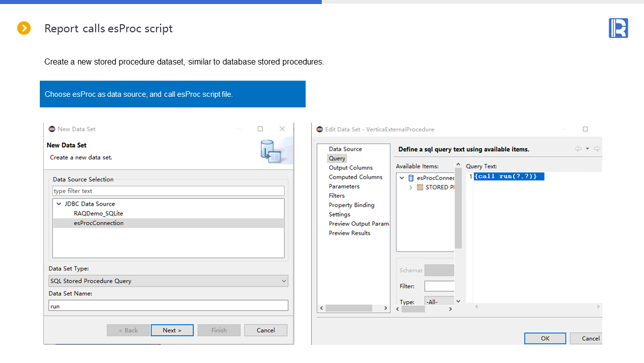Click the blue R logo in the corner
The width and height of the screenshot is (644, 363).
tap(618, 28)
